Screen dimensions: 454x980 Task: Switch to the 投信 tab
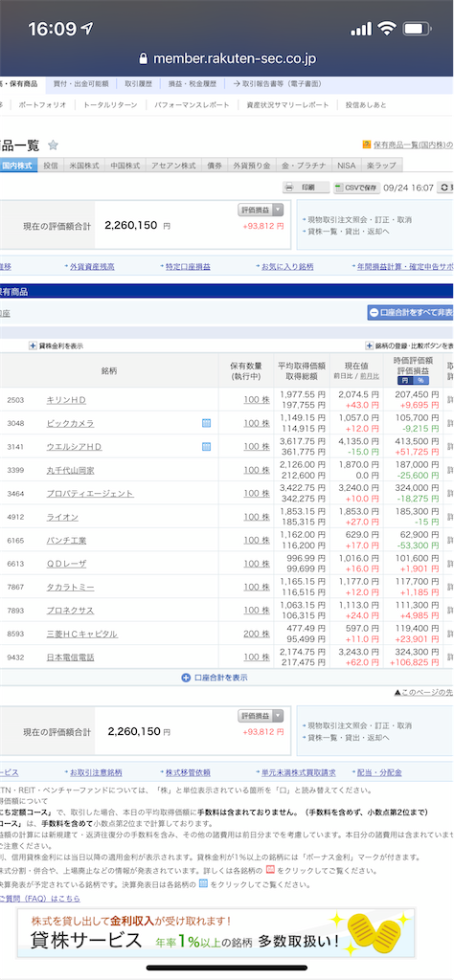pyautogui.click(x=51, y=166)
